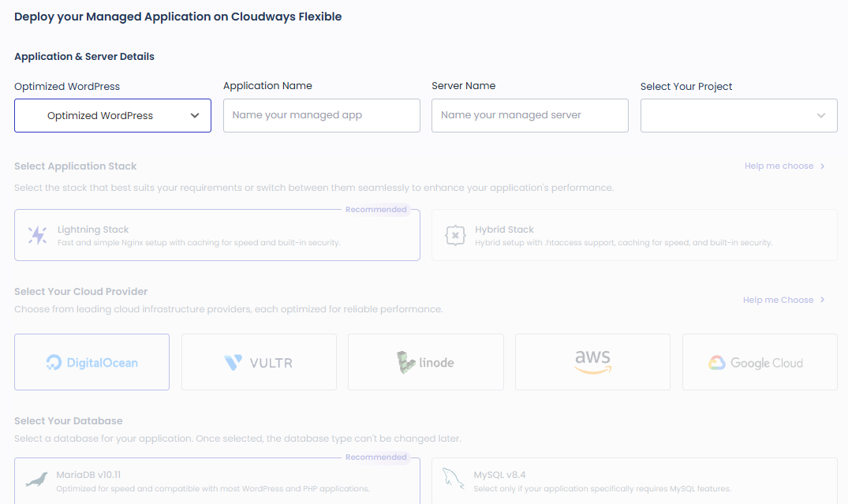Pick DigitalOcean as cloud provider
The width and height of the screenshot is (848, 504).
tap(92, 362)
